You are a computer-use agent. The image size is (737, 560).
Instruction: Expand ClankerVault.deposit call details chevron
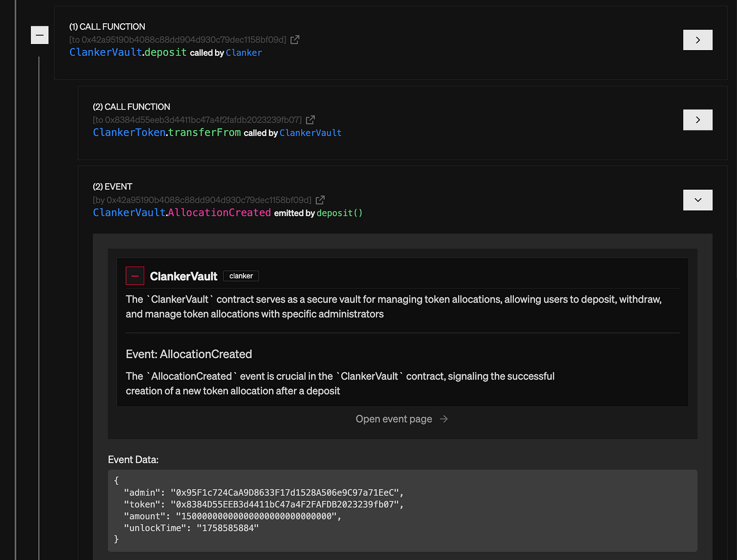(x=698, y=40)
